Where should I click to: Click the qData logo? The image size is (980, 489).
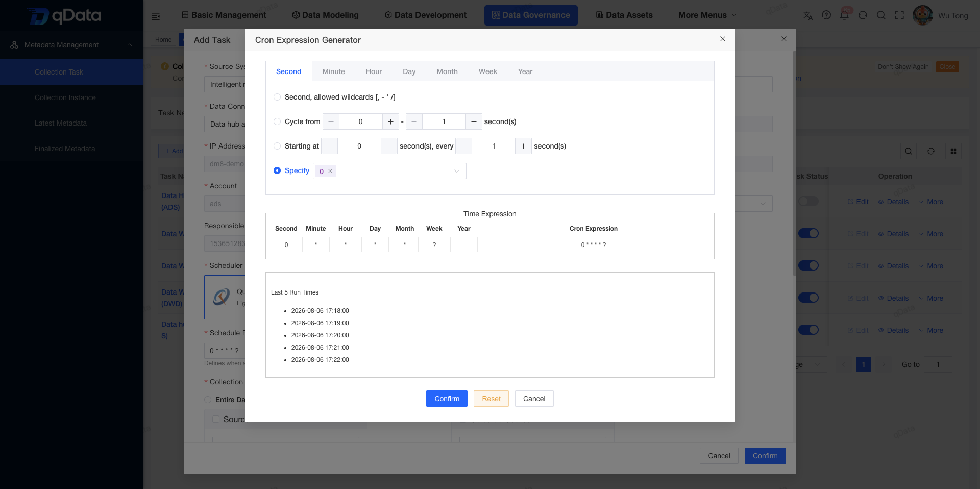[64, 16]
